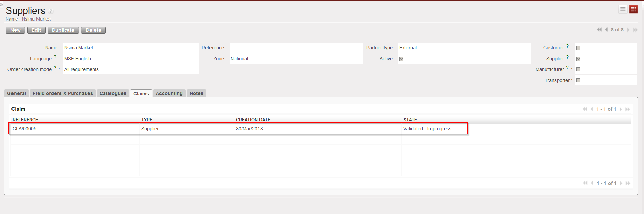
Task: Go to previous supplier record arrow
Action: (x=606, y=30)
